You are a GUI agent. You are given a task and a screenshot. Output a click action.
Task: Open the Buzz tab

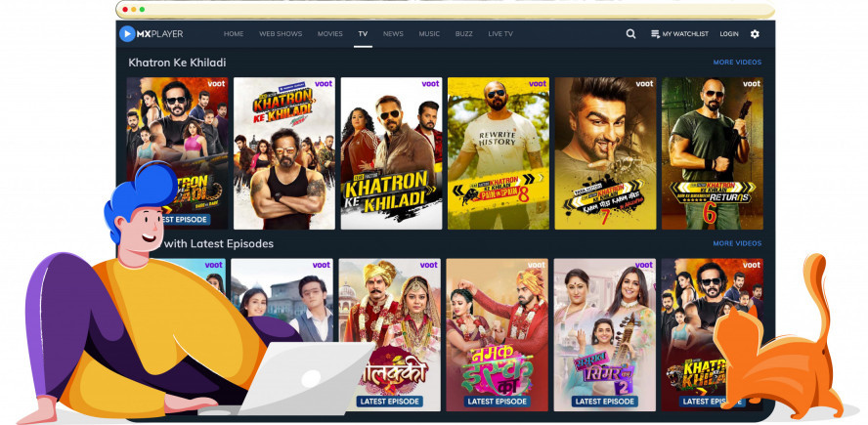click(464, 34)
